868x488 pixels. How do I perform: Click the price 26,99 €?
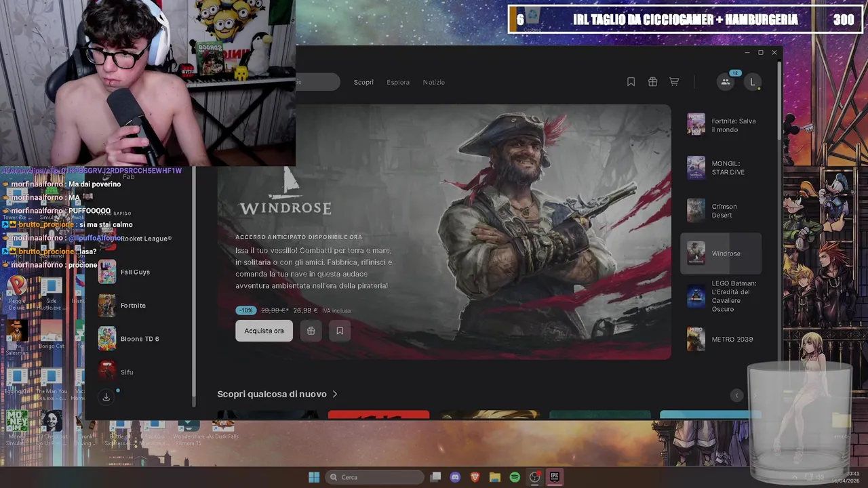coord(306,310)
